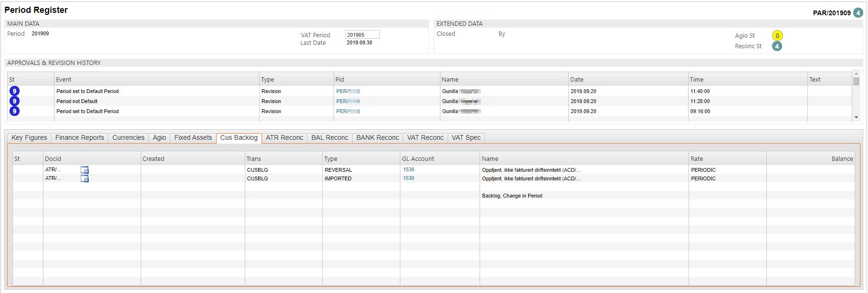Click the document icon in the REVERSAL row
This screenshot has height=293, width=868.
point(84,170)
